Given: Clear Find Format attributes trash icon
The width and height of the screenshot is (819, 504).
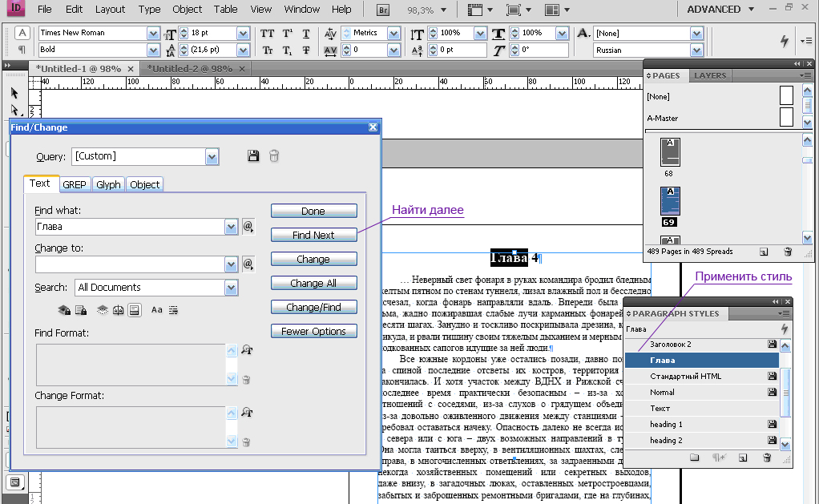Looking at the screenshot, I should (x=247, y=380).
